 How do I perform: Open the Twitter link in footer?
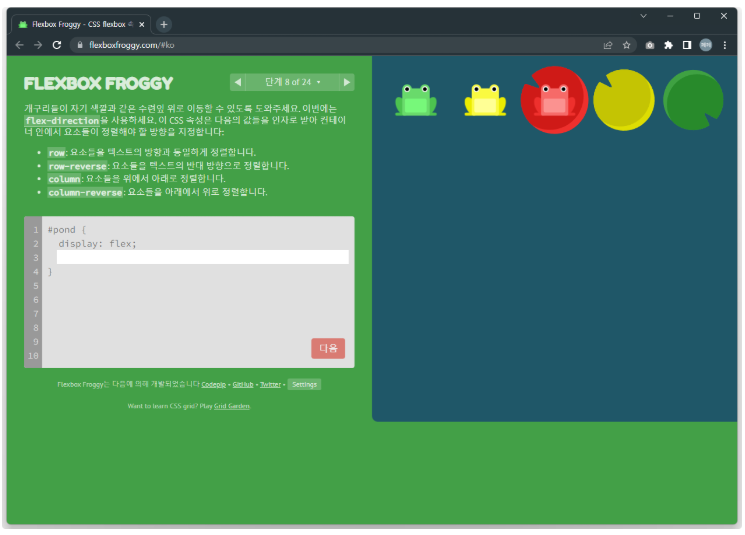(270, 384)
